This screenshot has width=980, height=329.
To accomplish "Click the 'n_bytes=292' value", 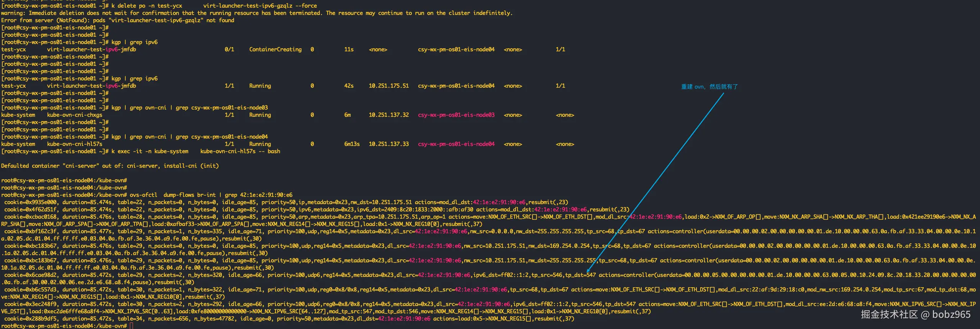I will pos(205,304).
